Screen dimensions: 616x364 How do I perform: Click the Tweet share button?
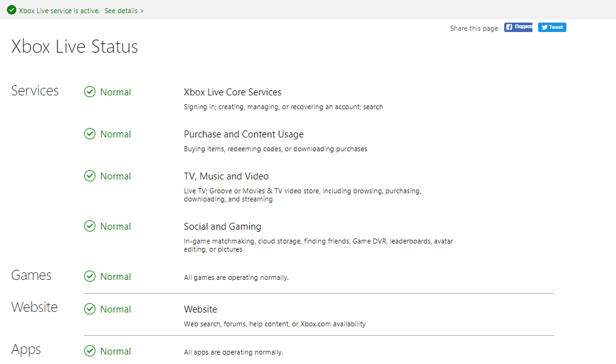[x=552, y=27]
